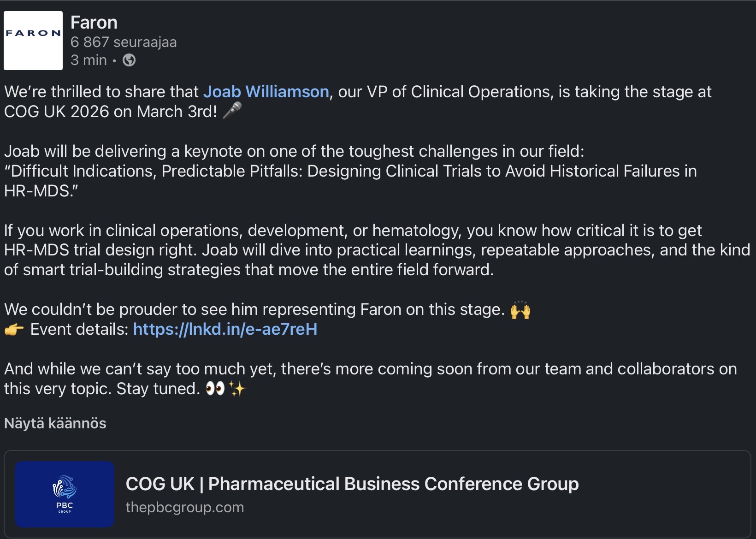Screen dimensions: 756x539
Task: Click the eyes emoji after Stay tuned
Action: [x=215, y=389]
